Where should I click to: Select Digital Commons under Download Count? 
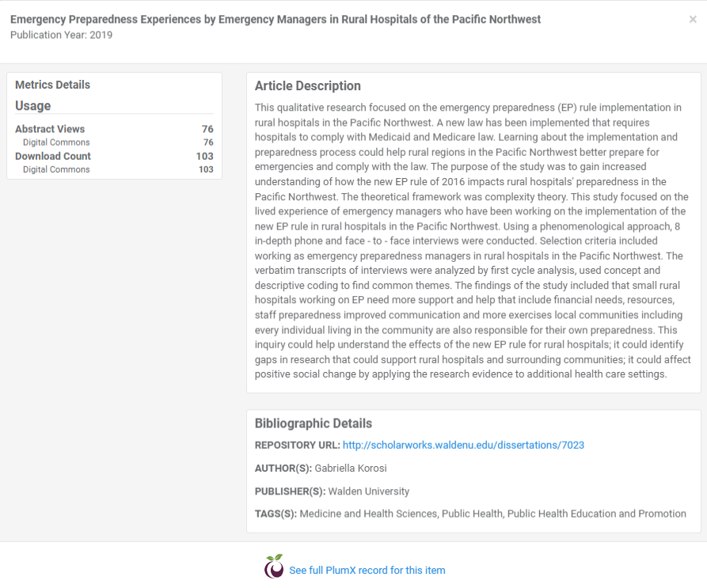[x=56, y=169]
